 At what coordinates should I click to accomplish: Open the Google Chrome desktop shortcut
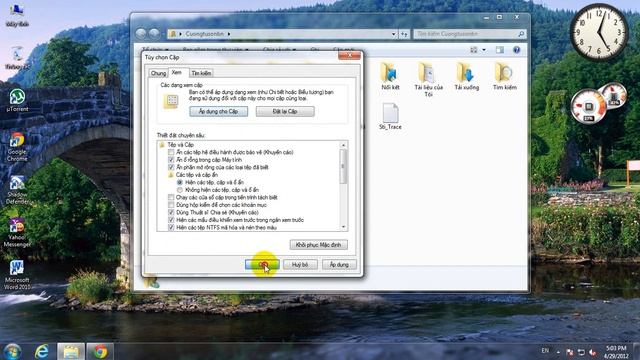(x=17, y=147)
